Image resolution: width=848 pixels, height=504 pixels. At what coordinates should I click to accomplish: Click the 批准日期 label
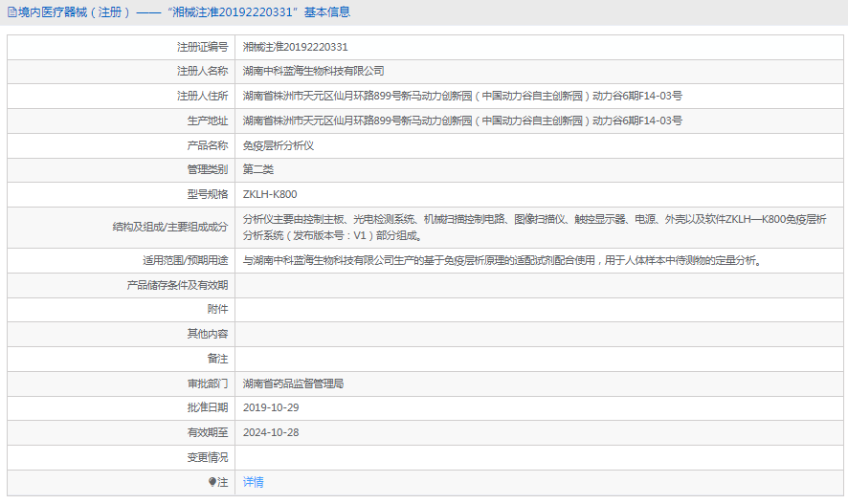(x=208, y=407)
